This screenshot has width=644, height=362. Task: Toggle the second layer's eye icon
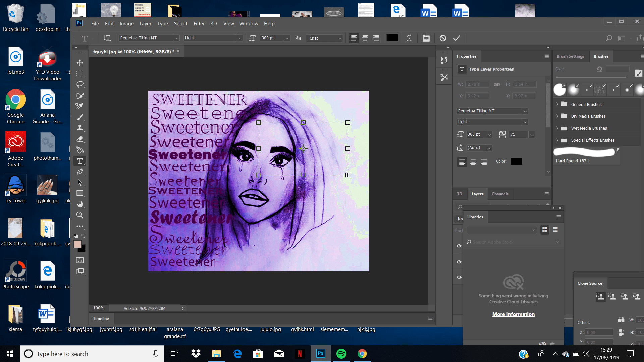tap(459, 262)
